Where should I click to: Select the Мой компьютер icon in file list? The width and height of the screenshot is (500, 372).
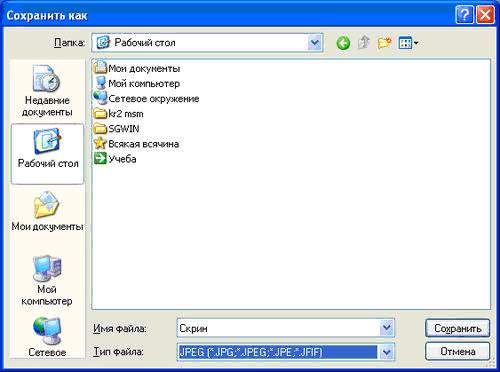coord(100,83)
